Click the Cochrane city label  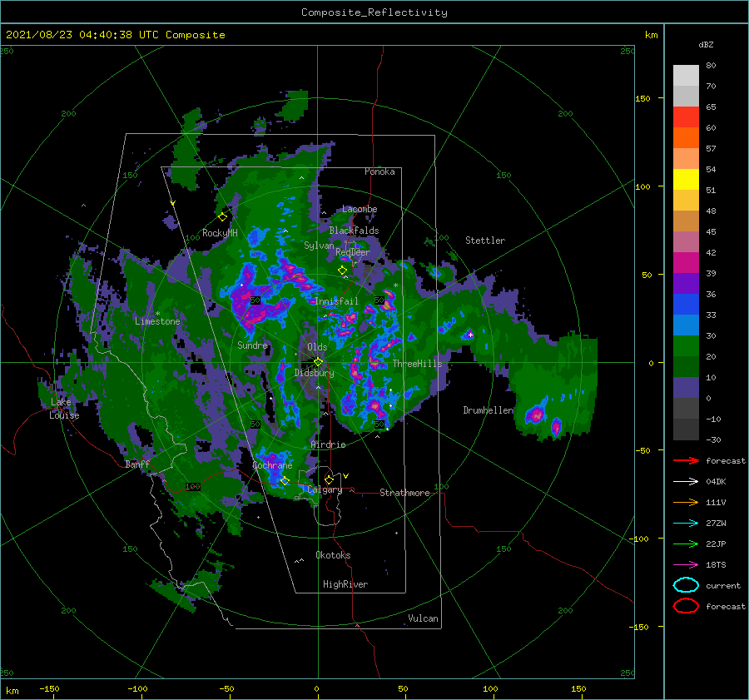tap(272, 465)
